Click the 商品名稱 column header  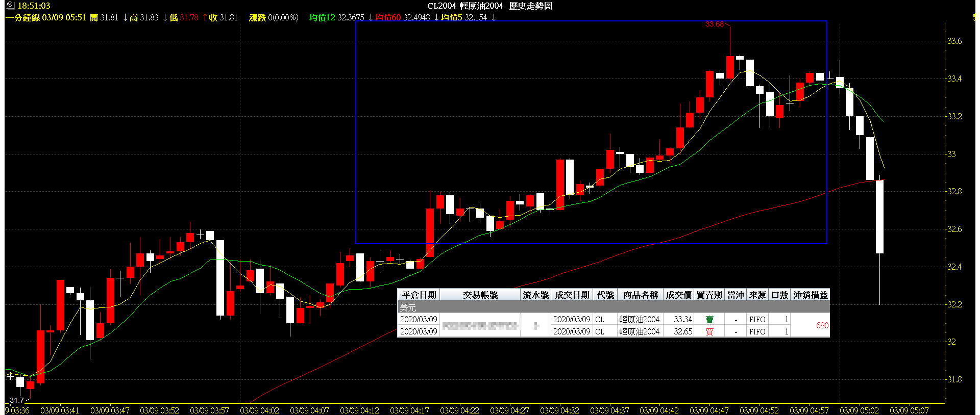[x=641, y=295]
